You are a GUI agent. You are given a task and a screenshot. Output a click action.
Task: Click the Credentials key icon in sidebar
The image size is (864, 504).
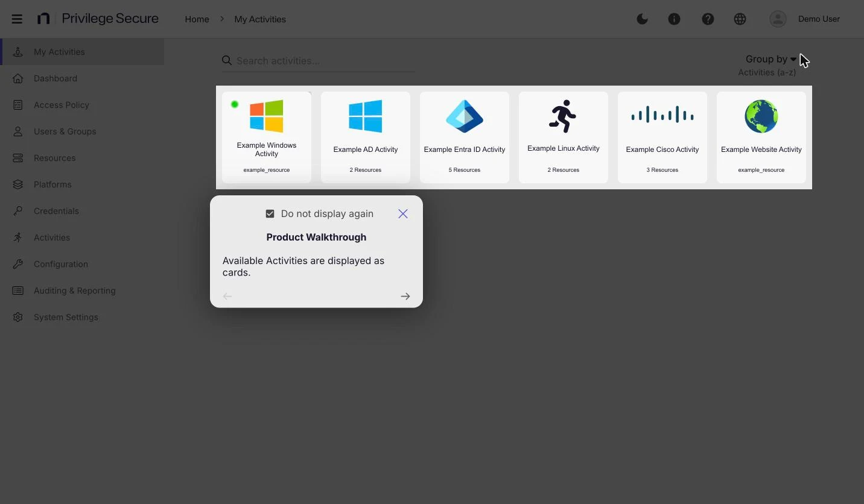point(18,211)
